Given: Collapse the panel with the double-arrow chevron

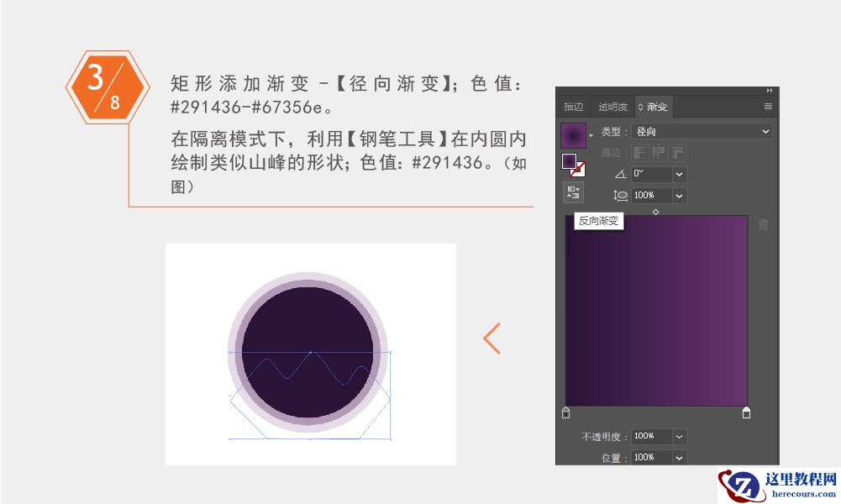Looking at the screenshot, I should (x=769, y=90).
